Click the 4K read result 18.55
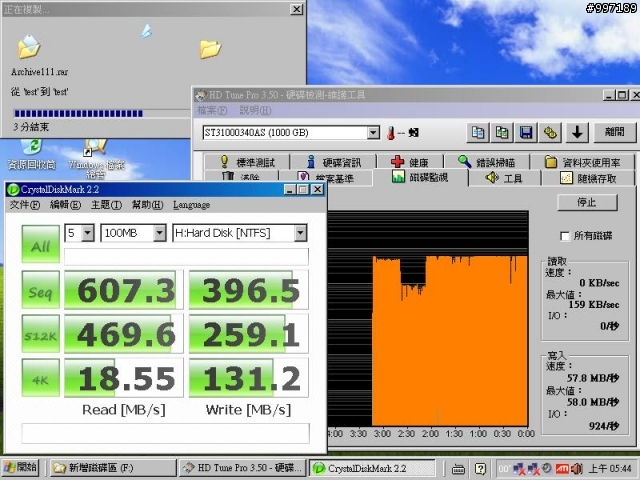The height and width of the screenshot is (480, 640). point(124,378)
